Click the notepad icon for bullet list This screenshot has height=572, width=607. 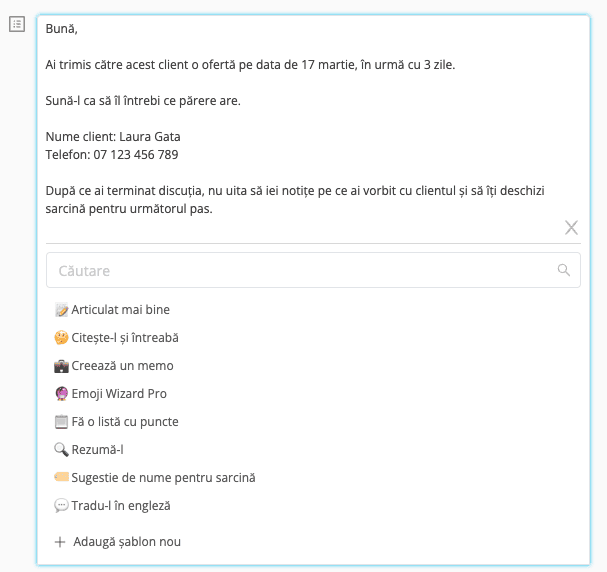click(61, 421)
